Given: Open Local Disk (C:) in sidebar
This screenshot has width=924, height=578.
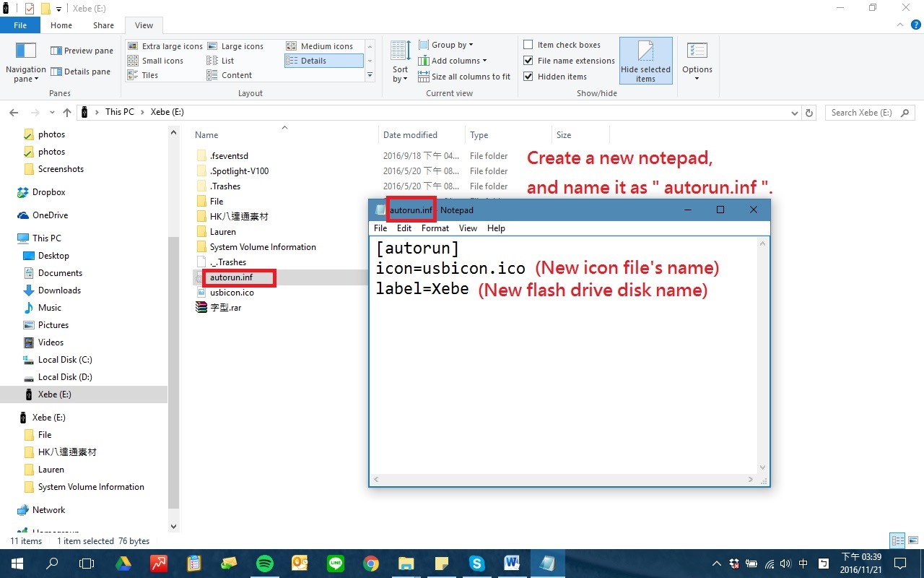Looking at the screenshot, I should click(65, 360).
